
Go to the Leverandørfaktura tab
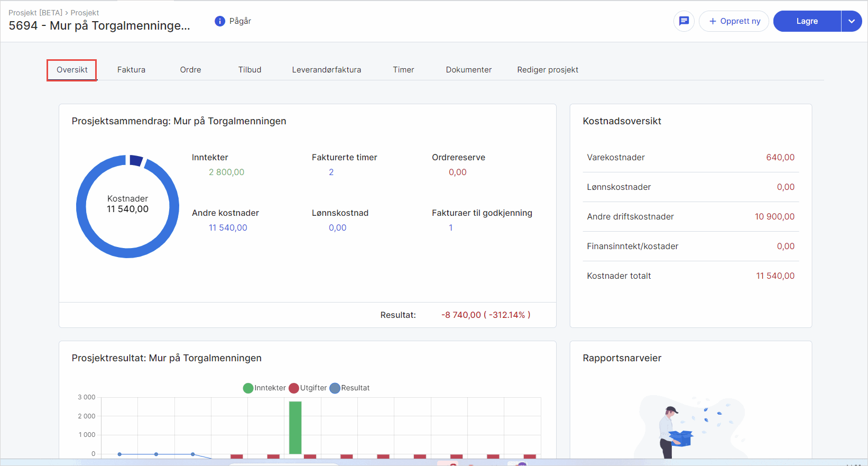(326, 70)
